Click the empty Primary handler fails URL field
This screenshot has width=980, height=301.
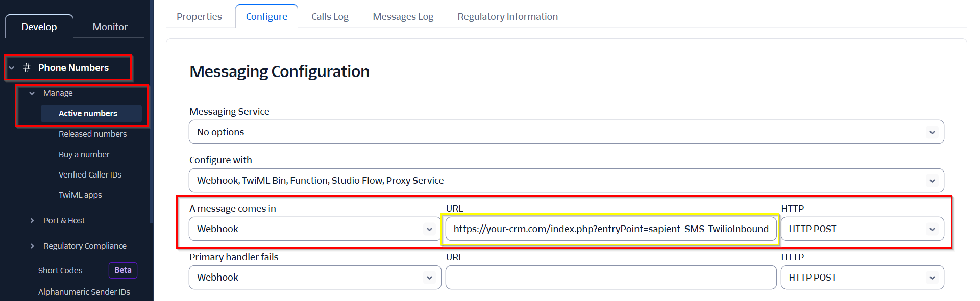click(x=611, y=278)
